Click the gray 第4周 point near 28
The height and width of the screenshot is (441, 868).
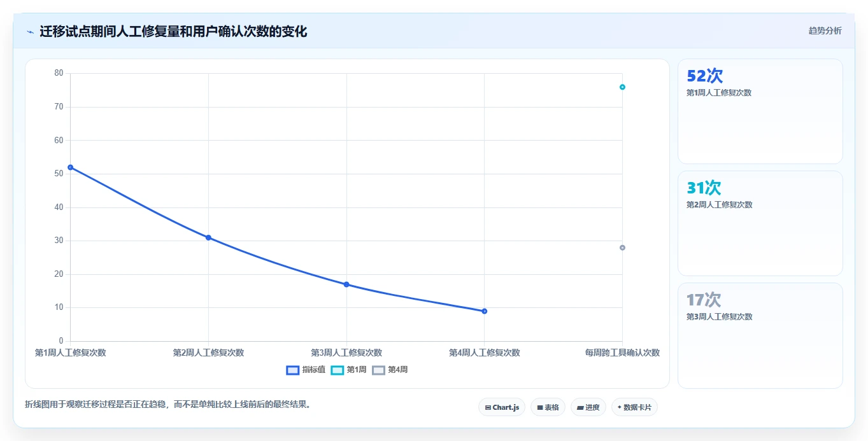(622, 248)
